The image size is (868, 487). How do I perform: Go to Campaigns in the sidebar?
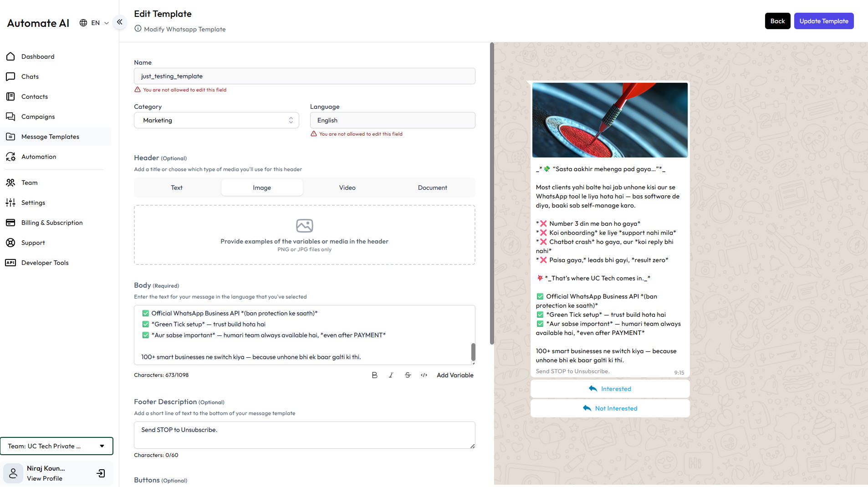38,117
